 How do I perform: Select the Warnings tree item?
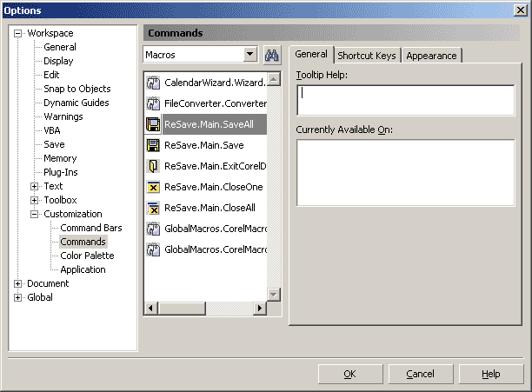coord(63,116)
